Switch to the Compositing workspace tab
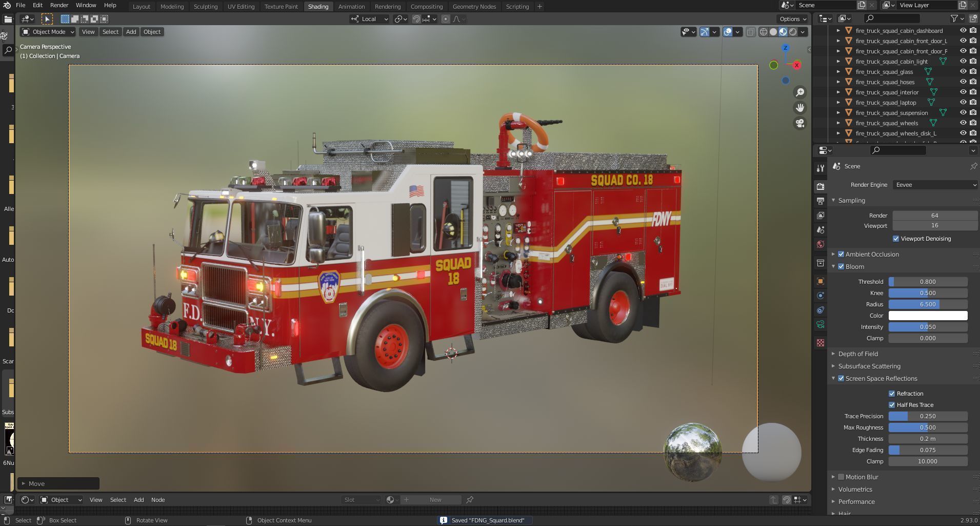Screen dimensions: 980x526 pyautogui.click(x=426, y=7)
